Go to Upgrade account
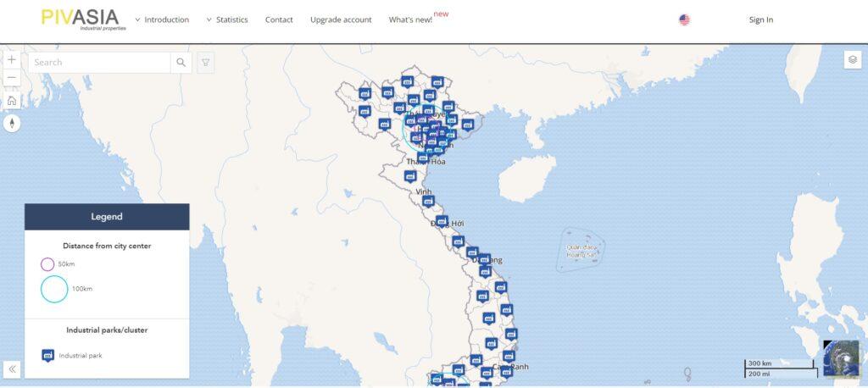 pos(341,19)
